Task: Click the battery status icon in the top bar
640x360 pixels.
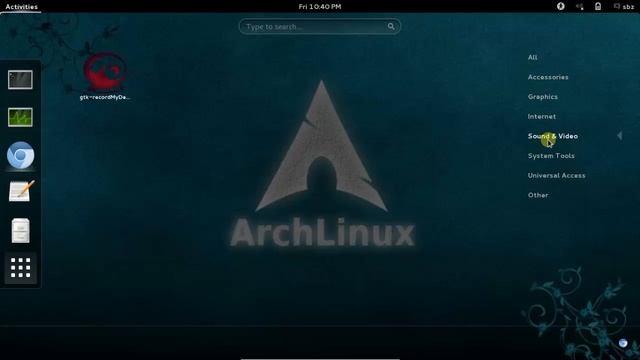Action: tap(598, 6)
